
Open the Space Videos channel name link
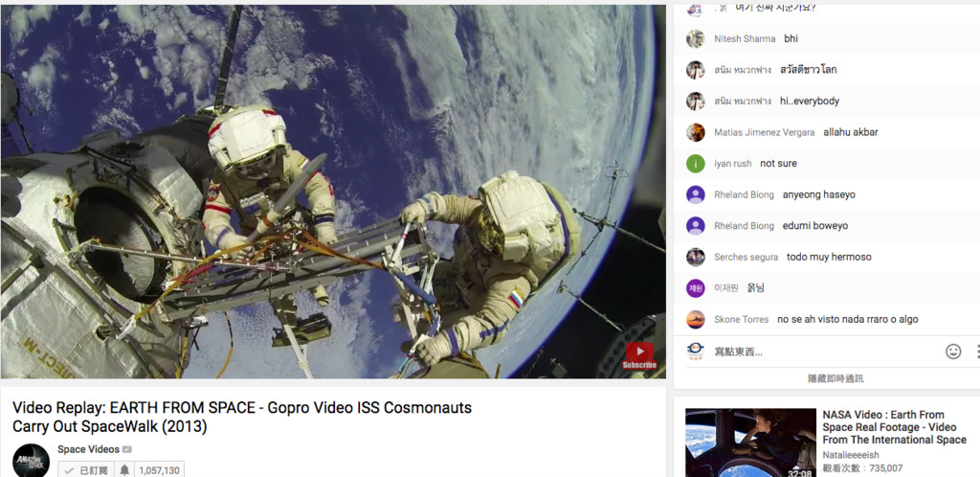click(88, 449)
